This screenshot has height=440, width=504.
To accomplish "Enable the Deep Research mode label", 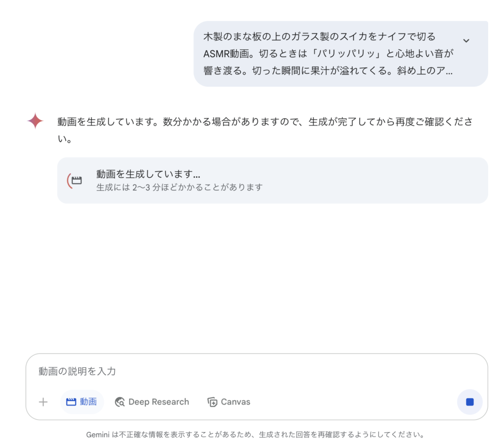I will pyautogui.click(x=158, y=402).
